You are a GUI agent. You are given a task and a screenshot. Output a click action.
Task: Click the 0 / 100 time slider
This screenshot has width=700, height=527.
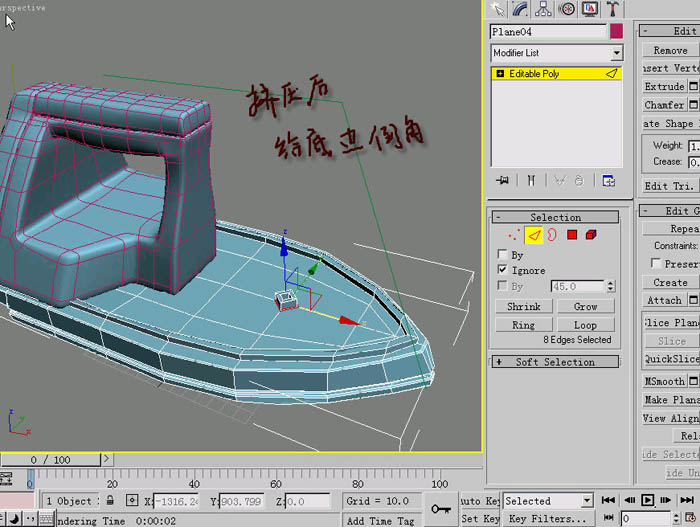click(x=50, y=460)
